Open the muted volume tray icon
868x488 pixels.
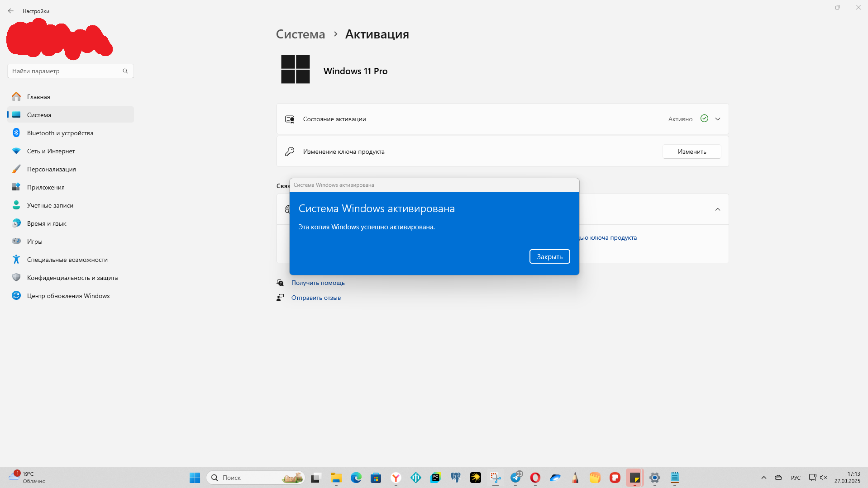coord(824,478)
